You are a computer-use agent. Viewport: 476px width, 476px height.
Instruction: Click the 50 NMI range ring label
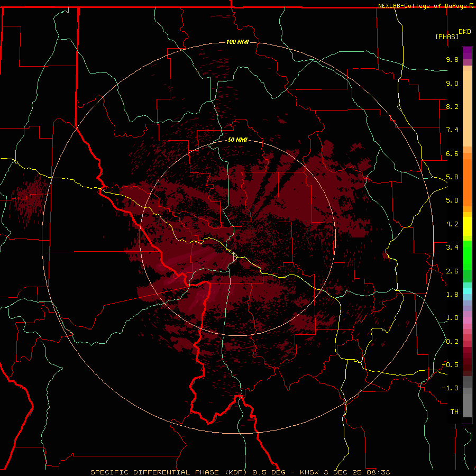[x=237, y=140]
